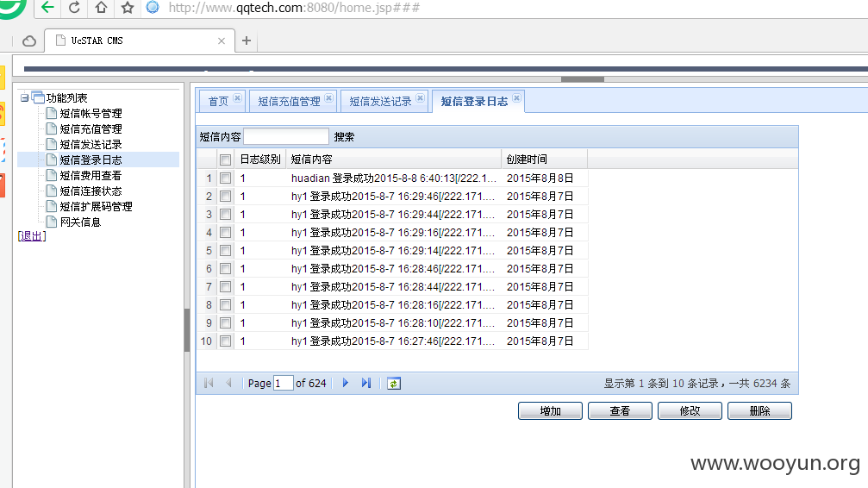Check row 6 checkbox 16:28:46
The height and width of the screenshot is (488, 868).
[225, 269]
